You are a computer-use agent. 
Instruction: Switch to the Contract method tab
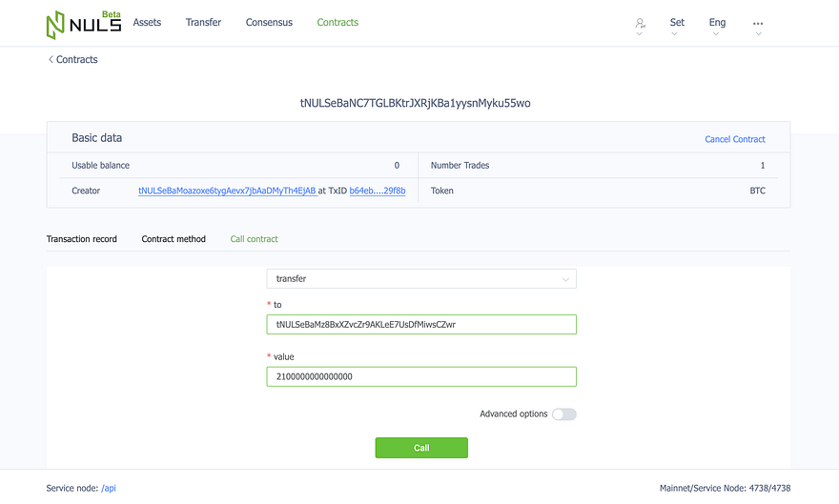[x=174, y=239]
